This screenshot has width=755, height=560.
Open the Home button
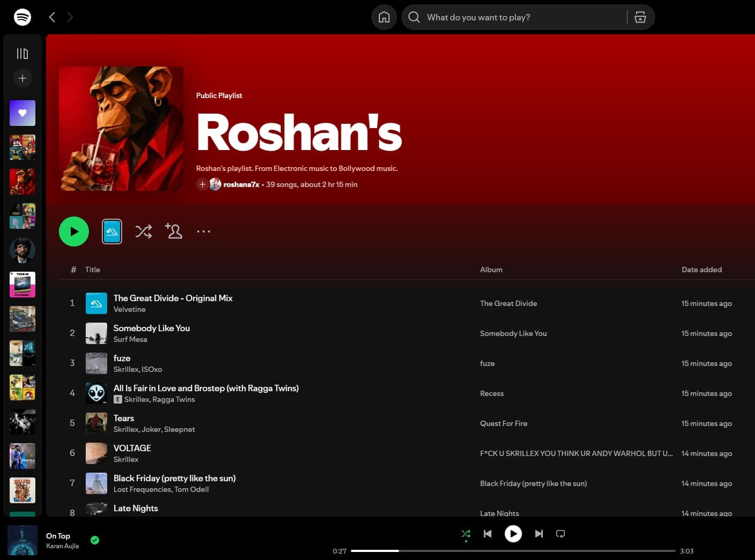tap(384, 17)
